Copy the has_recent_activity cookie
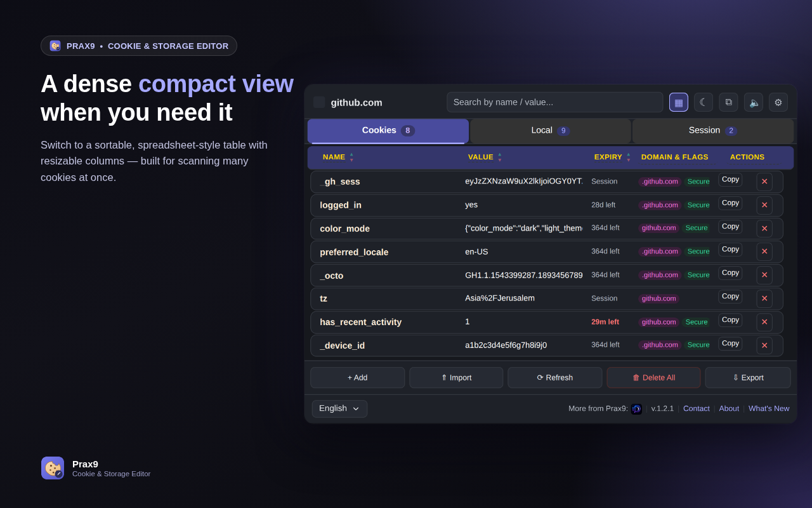The image size is (812, 508). click(x=730, y=320)
